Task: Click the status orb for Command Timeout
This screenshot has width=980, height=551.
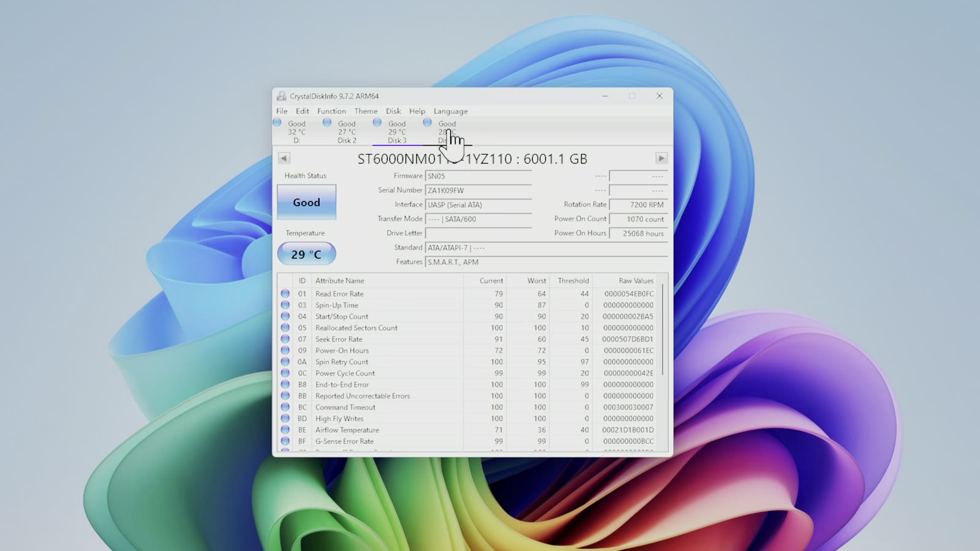Action: 285,407
